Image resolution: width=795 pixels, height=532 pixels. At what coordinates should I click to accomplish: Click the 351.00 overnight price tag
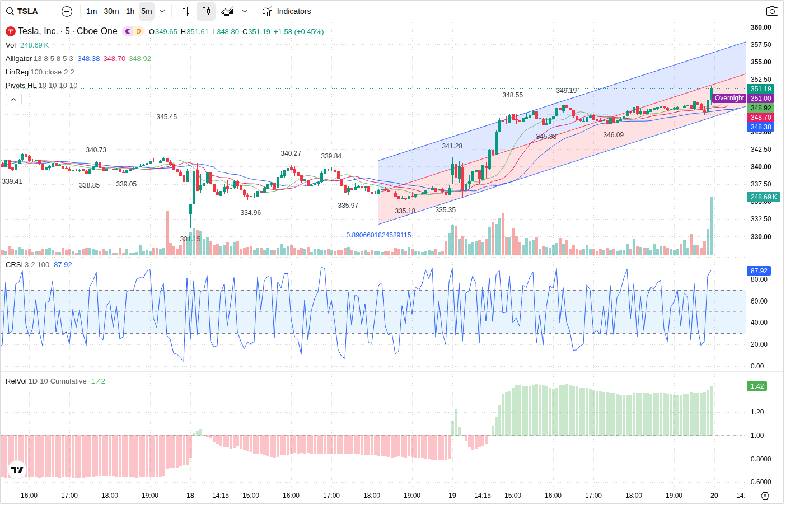pyautogui.click(x=761, y=99)
